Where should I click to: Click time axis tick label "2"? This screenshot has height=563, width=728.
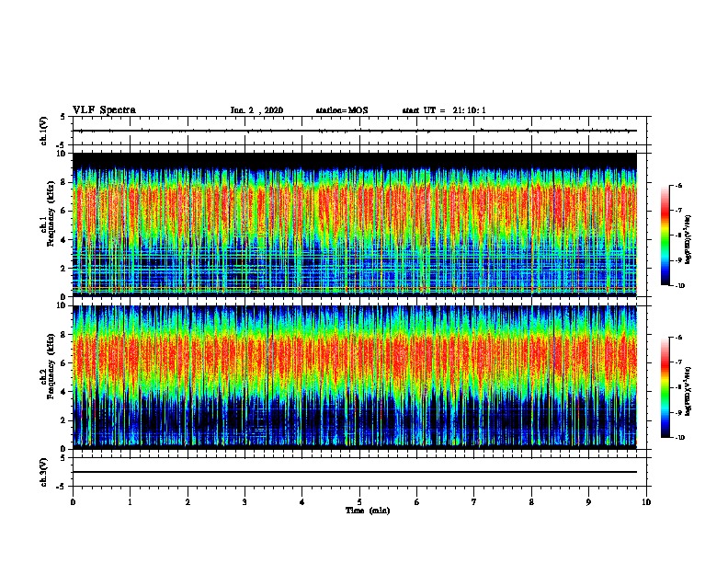coord(188,502)
